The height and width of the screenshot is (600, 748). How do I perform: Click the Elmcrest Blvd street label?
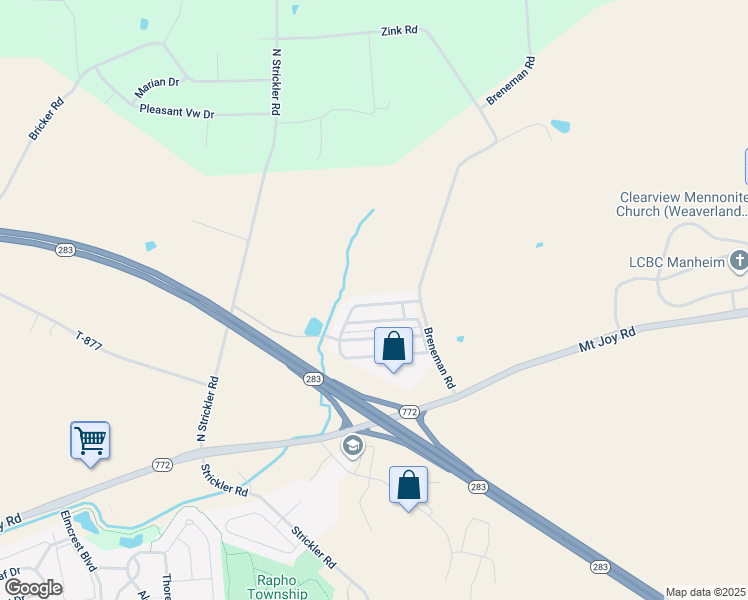[79, 541]
